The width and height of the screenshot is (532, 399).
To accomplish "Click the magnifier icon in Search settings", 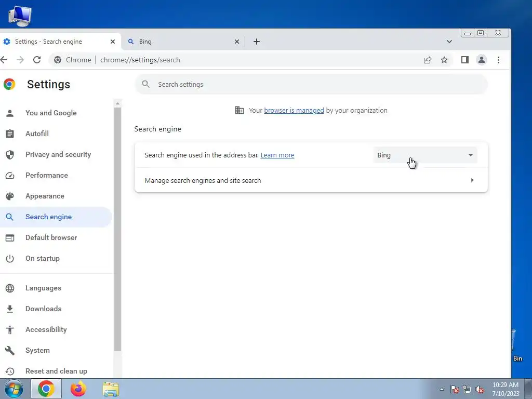I will pos(146,84).
